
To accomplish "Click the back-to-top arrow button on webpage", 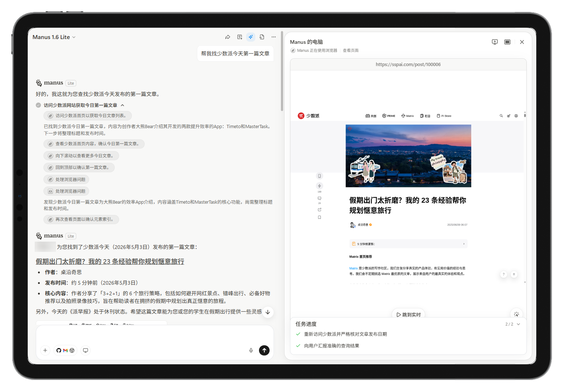I will tap(514, 274).
